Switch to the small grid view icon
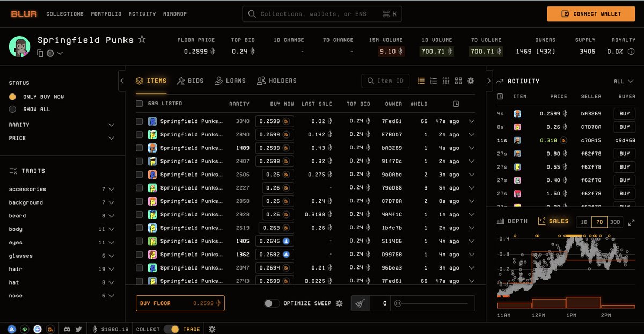Screen dimensions: 644x334 [x=445, y=81]
